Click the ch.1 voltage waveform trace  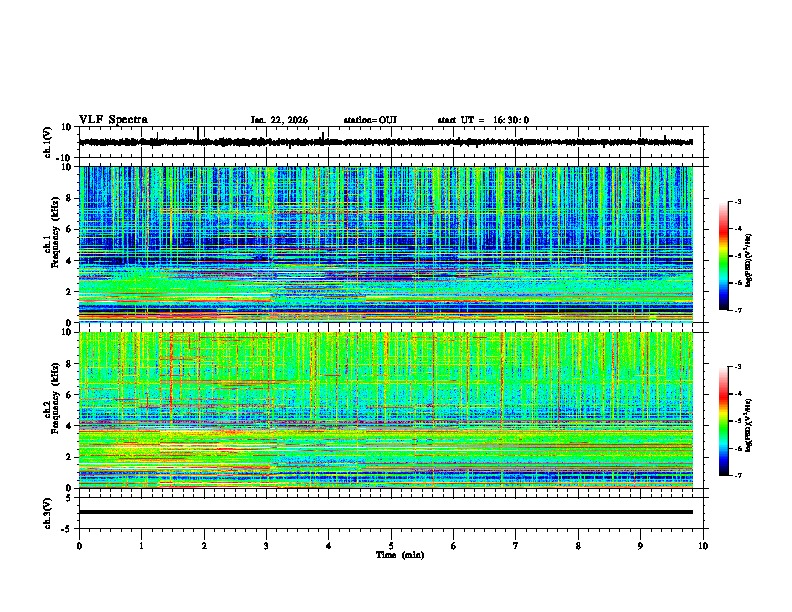click(x=385, y=142)
